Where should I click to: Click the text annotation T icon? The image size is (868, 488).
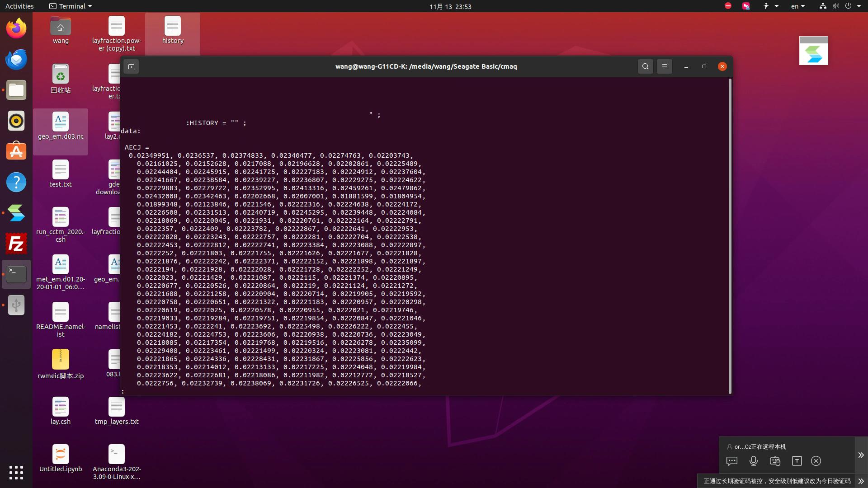click(x=797, y=461)
